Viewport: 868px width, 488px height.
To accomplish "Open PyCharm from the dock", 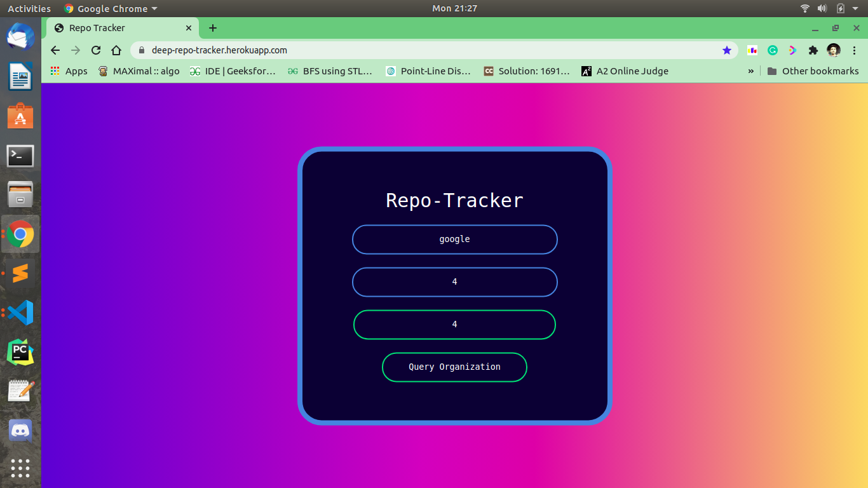I will pos(20,352).
